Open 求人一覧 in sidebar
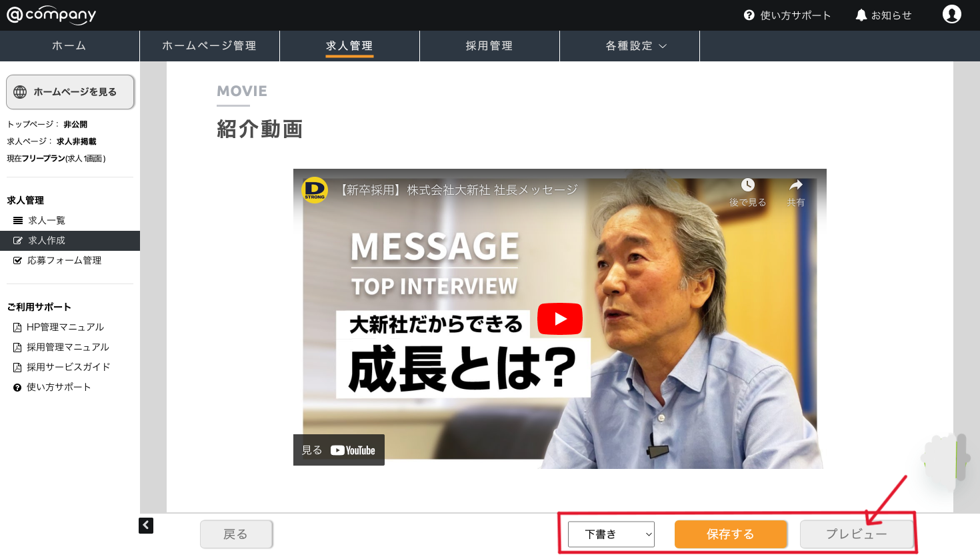 click(47, 221)
